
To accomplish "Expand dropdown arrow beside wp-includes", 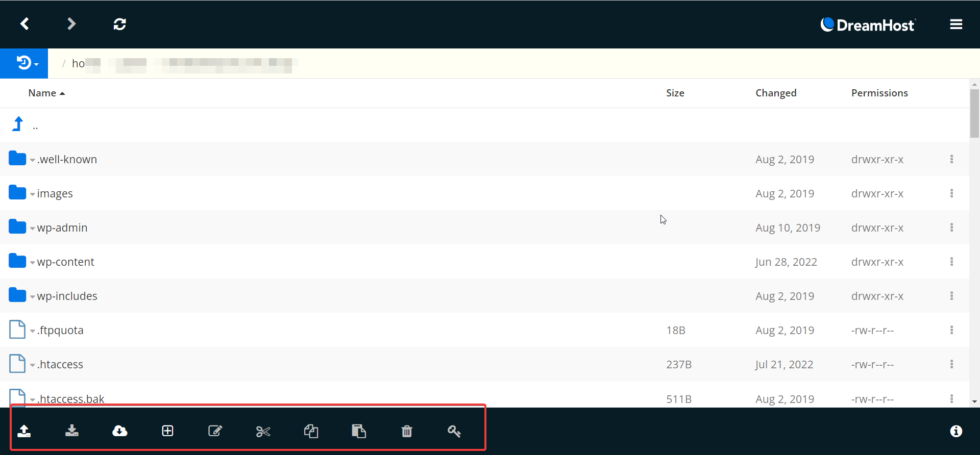I will [32, 297].
